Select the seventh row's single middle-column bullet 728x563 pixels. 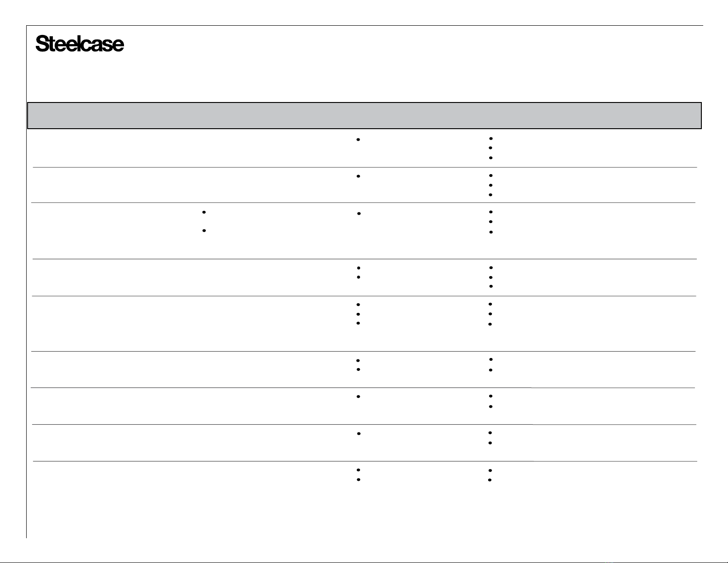[358, 396]
